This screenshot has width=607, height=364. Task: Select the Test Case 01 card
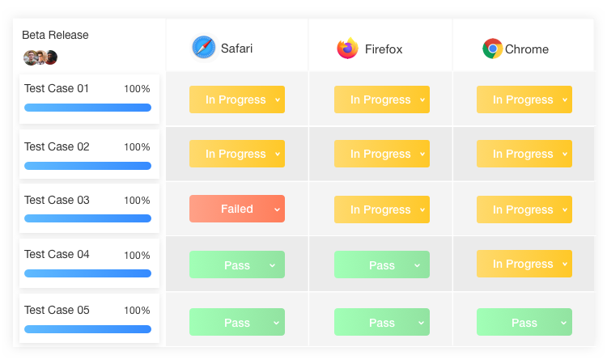point(89,99)
